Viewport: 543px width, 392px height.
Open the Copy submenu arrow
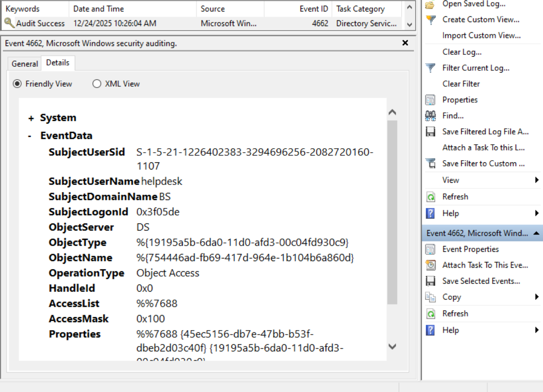pyautogui.click(x=537, y=297)
